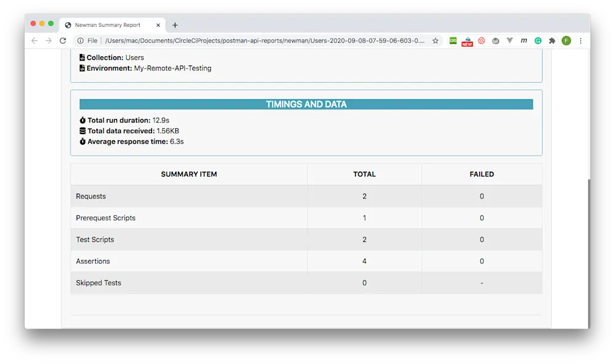Open the red Sessions extension icon

click(481, 40)
